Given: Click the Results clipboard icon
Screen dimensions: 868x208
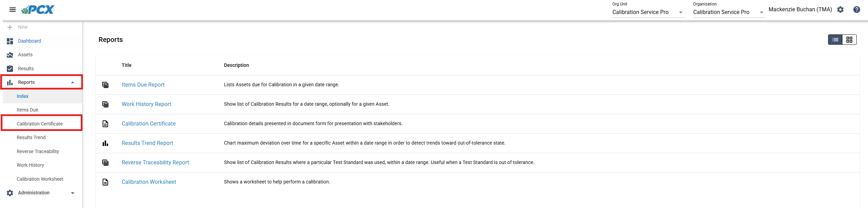Looking at the screenshot, I should (x=10, y=69).
